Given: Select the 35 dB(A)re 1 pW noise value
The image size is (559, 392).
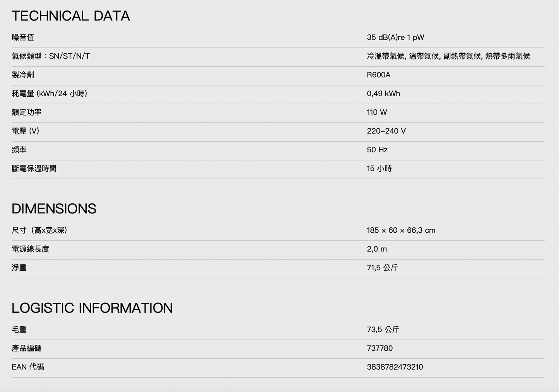Looking at the screenshot, I should click(x=395, y=37).
